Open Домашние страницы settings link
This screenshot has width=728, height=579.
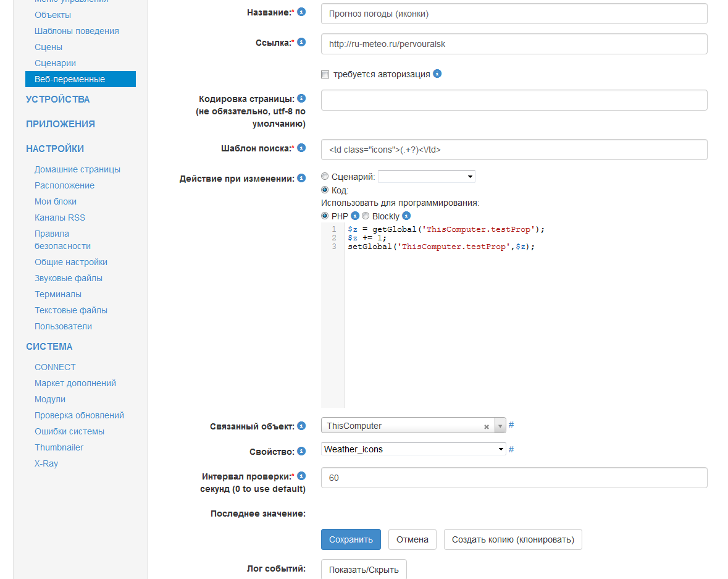(77, 169)
